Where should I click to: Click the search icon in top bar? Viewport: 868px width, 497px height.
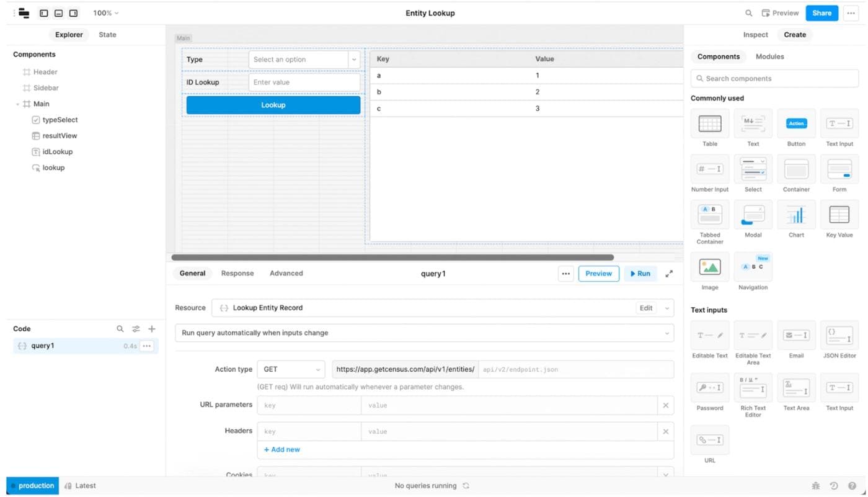(x=748, y=13)
